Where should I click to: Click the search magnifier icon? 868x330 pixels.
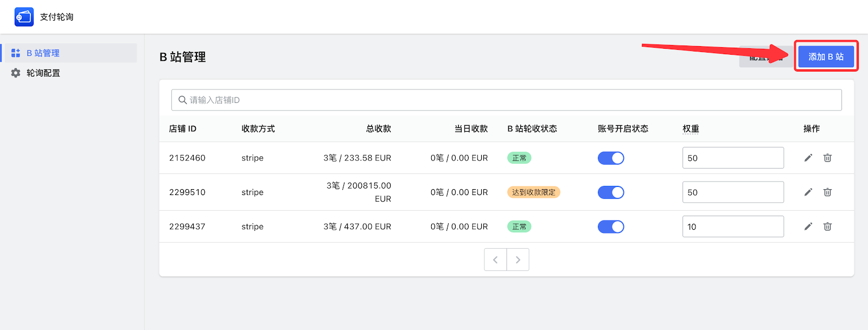(x=183, y=100)
